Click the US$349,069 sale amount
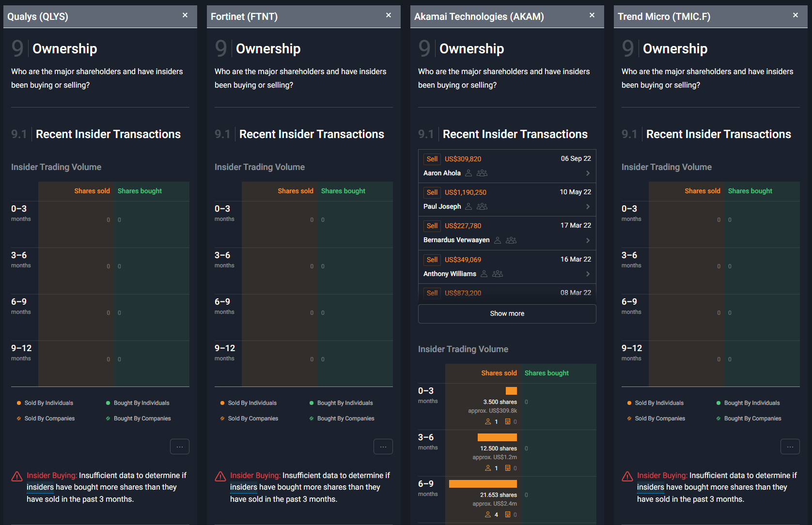The image size is (812, 525). 463,260
